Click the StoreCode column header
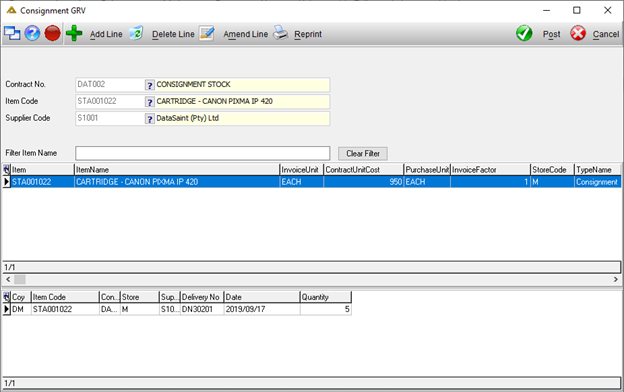 pos(552,170)
